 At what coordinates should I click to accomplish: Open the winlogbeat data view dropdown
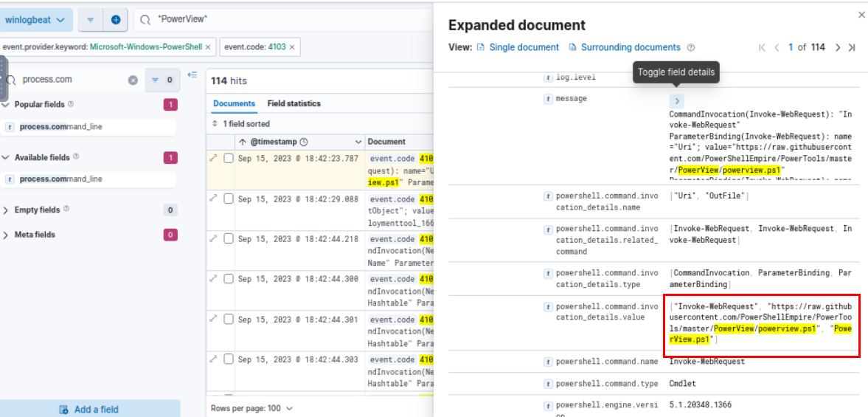[x=35, y=20]
